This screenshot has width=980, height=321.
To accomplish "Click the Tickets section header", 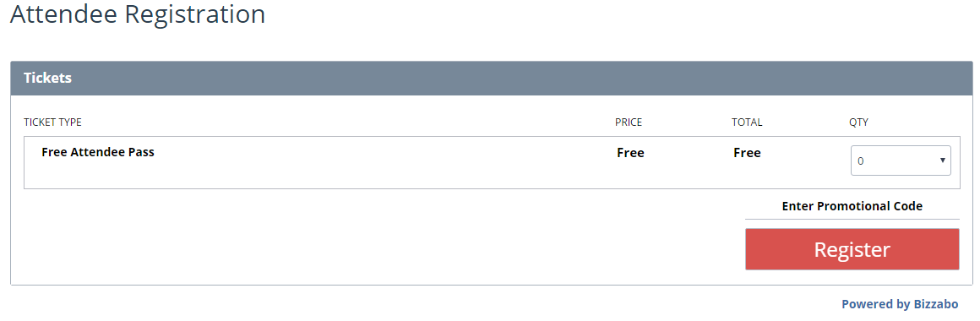I will point(491,78).
